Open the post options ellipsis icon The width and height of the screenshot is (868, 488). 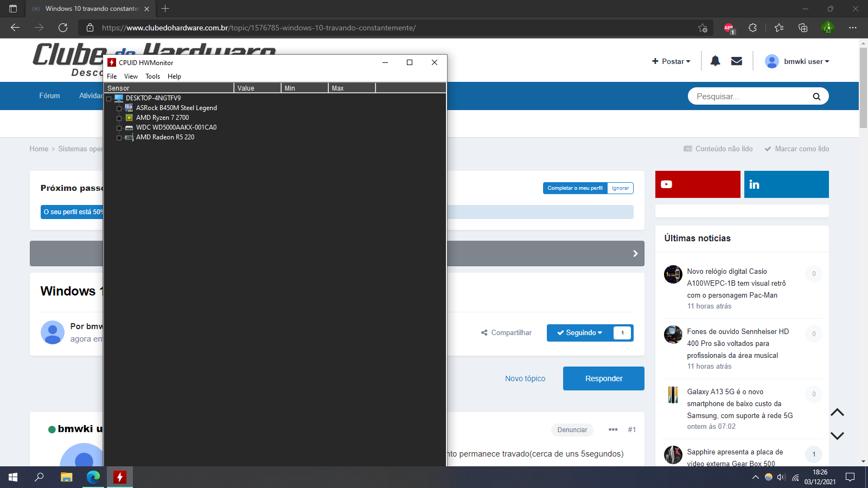[613, 429]
